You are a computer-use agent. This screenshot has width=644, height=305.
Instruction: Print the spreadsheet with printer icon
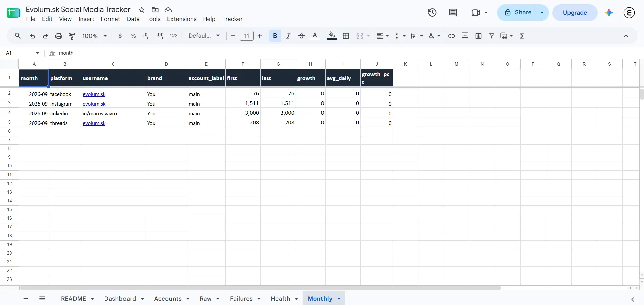pyautogui.click(x=59, y=36)
